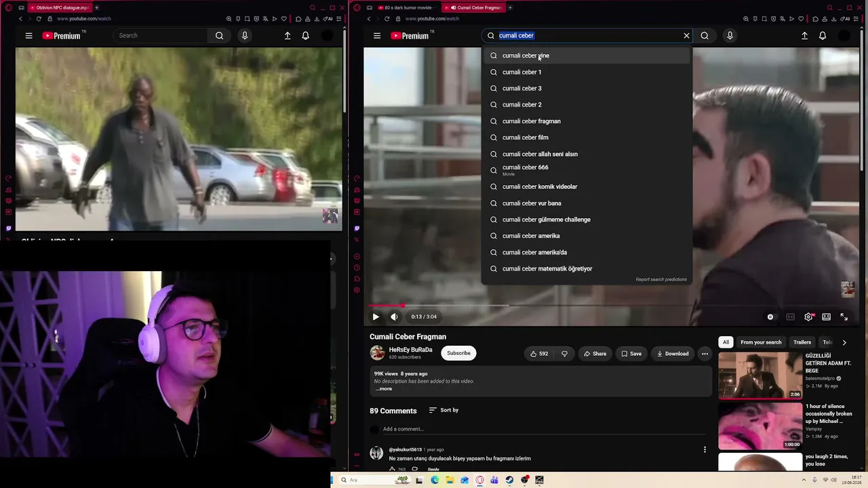
Task: Select 'cumali ceber matematik öğretiyor' suggestion
Action: click(587, 268)
